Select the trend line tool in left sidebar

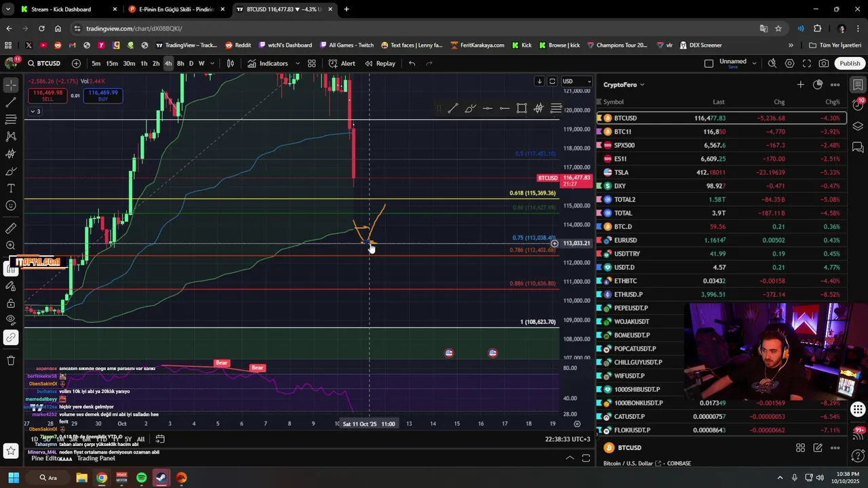pyautogui.click(x=11, y=102)
